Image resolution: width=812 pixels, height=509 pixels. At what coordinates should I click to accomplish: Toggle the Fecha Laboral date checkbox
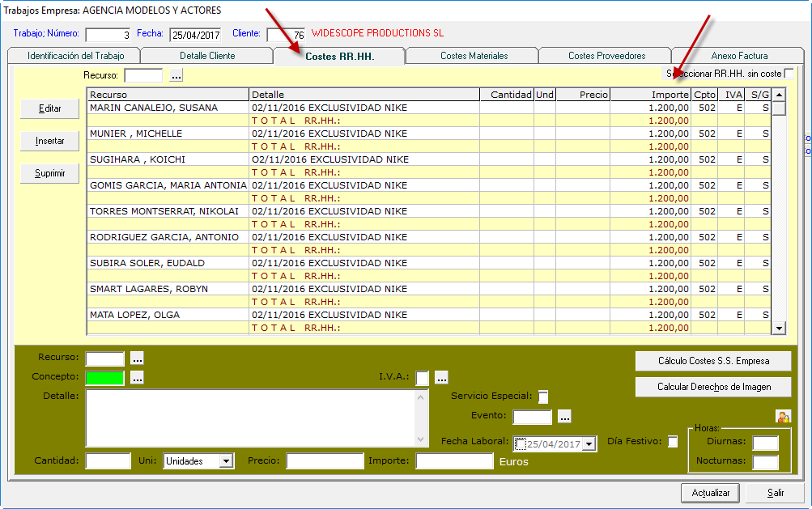(521, 444)
